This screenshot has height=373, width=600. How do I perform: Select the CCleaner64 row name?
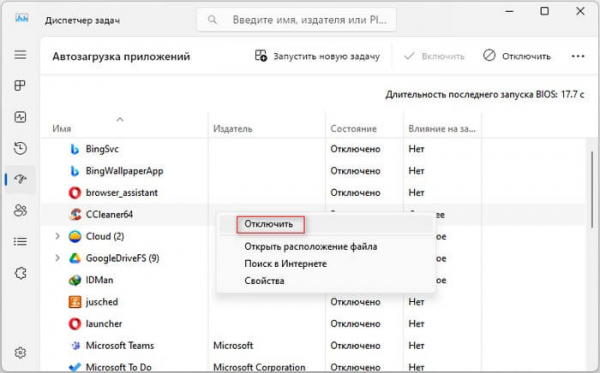point(109,215)
